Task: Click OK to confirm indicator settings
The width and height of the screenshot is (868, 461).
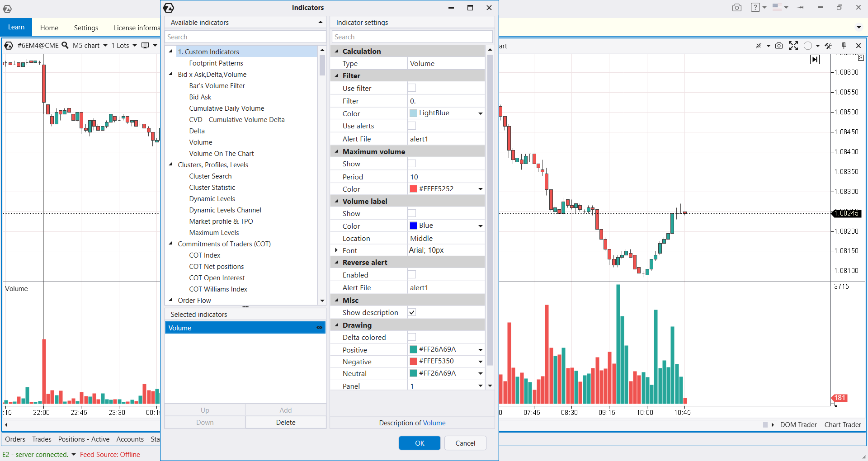Action: (x=419, y=443)
